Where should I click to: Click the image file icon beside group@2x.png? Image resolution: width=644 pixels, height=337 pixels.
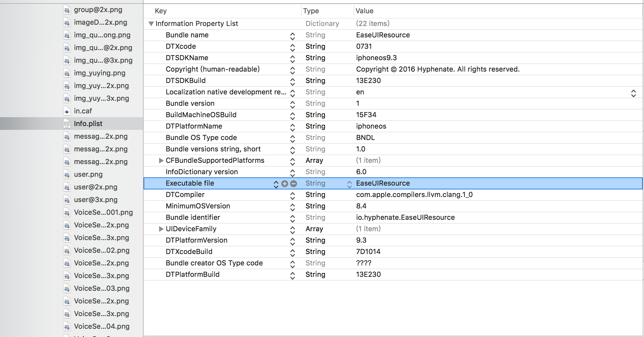click(67, 10)
